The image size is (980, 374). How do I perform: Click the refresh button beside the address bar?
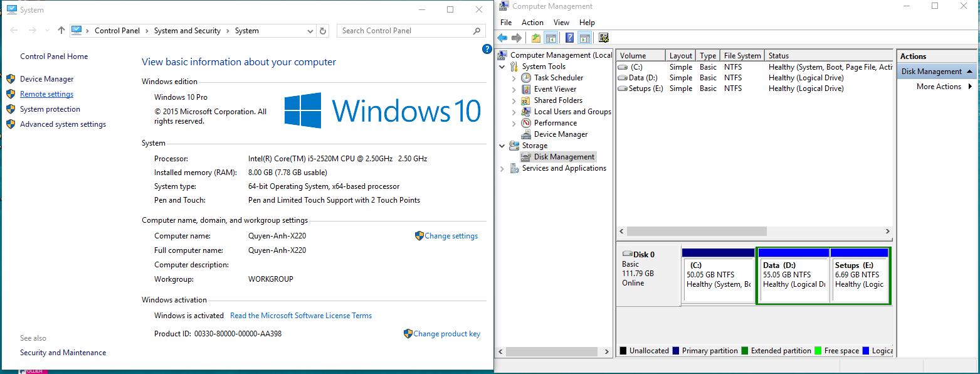point(323,31)
